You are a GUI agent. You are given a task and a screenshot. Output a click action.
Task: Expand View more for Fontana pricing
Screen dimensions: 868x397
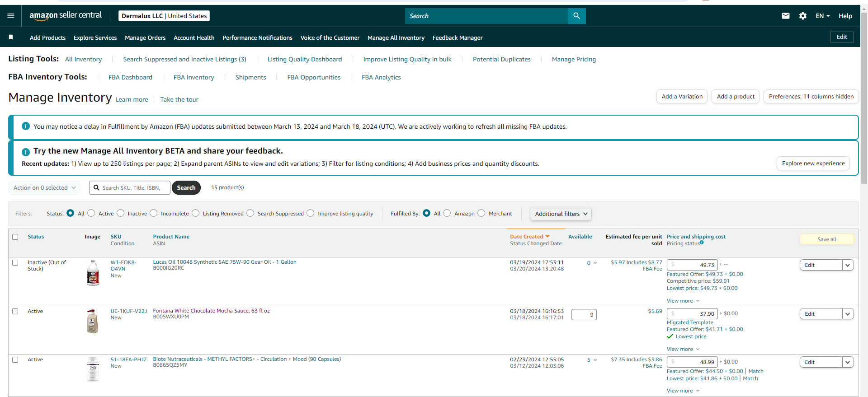point(683,349)
